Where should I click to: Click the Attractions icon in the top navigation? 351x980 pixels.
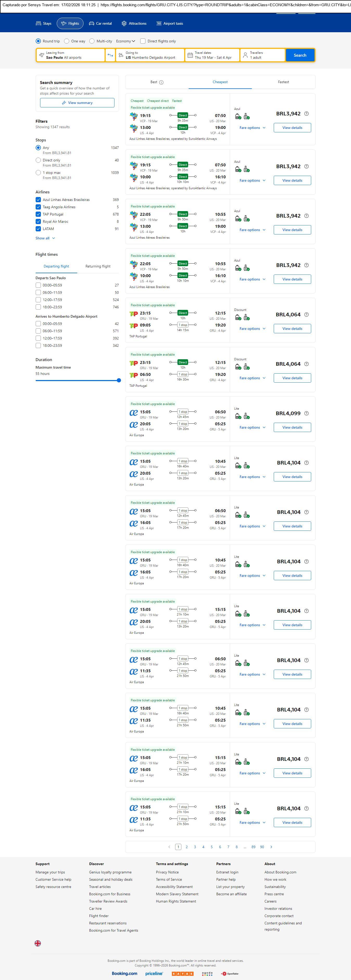coord(124,24)
